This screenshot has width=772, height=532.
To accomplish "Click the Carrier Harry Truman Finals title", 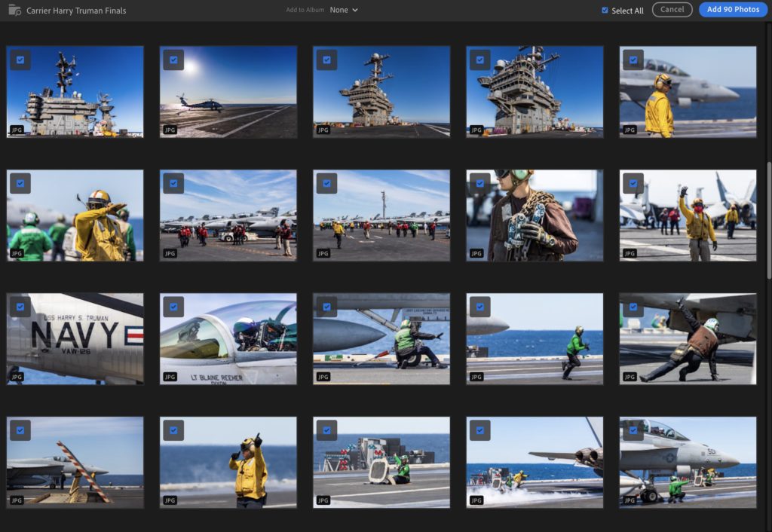I will click(x=76, y=11).
